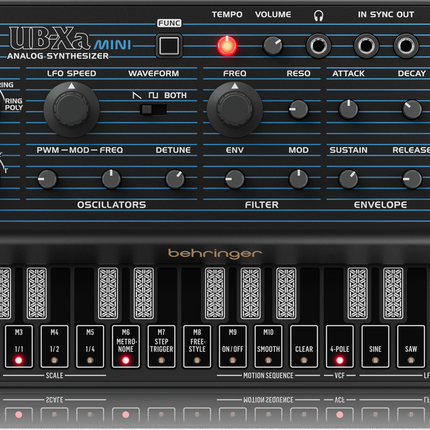
Task: Flip the WAVEFORM selector switch
Action: click(x=153, y=109)
